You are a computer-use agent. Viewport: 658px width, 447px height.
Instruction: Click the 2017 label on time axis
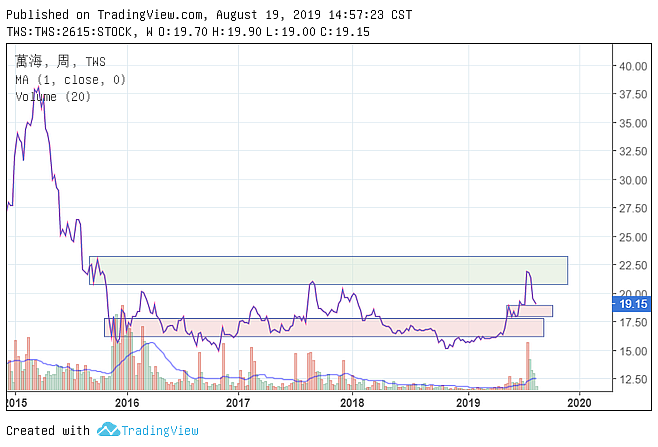click(238, 403)
